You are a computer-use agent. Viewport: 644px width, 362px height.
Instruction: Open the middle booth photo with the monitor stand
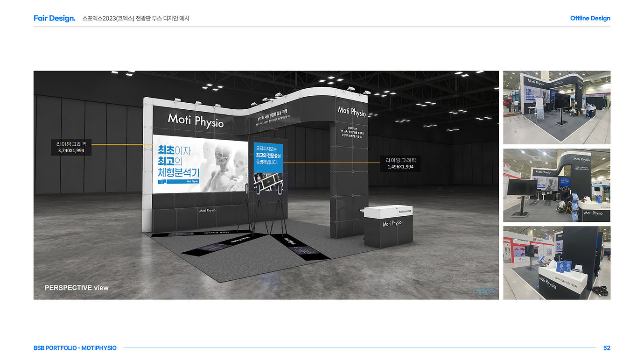[x=557, y=185]
